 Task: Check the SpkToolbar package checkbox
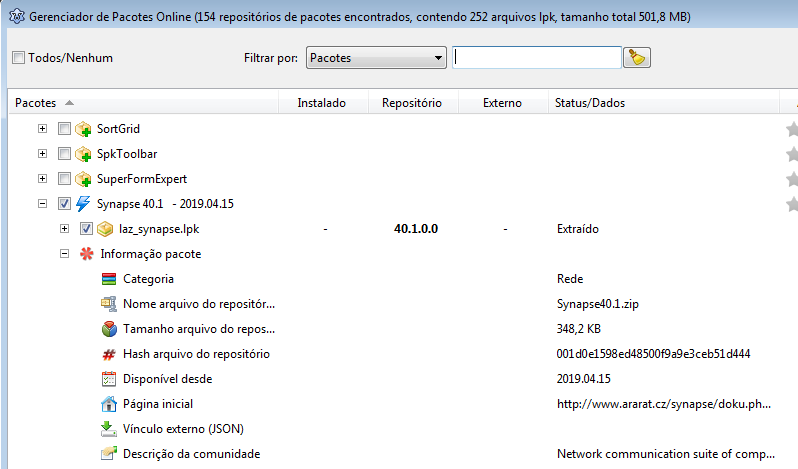64,154
